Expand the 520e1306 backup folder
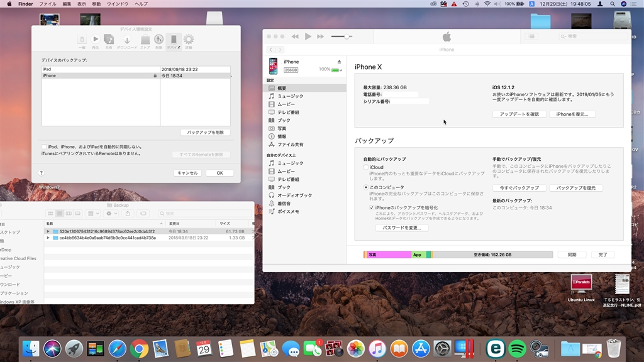The width and height of the screenshot is (644, 362). (x=48, y=231)
